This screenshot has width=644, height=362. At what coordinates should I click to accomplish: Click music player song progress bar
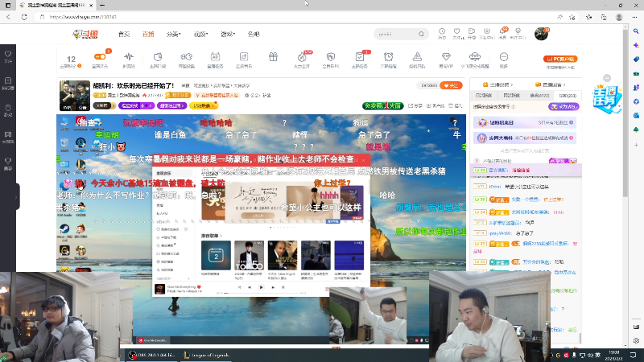(260, 293)
